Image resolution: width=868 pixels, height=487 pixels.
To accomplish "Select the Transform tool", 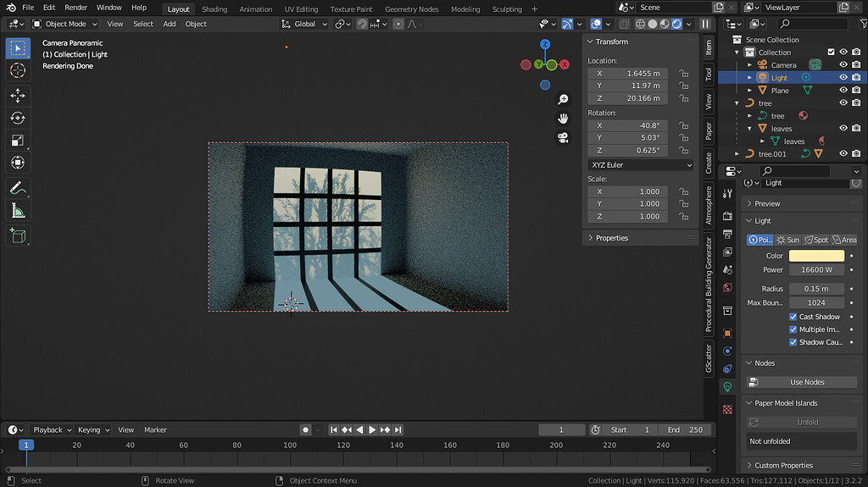I will tap(18, 162).
